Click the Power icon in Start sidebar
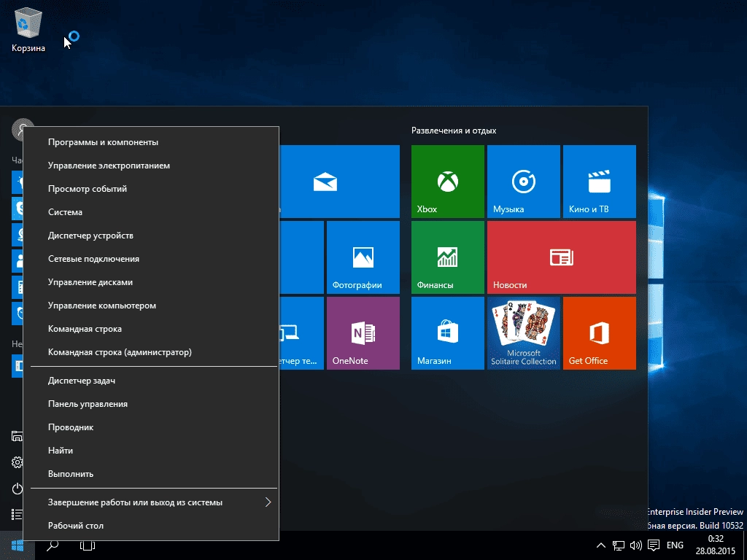 click(17, 489)
